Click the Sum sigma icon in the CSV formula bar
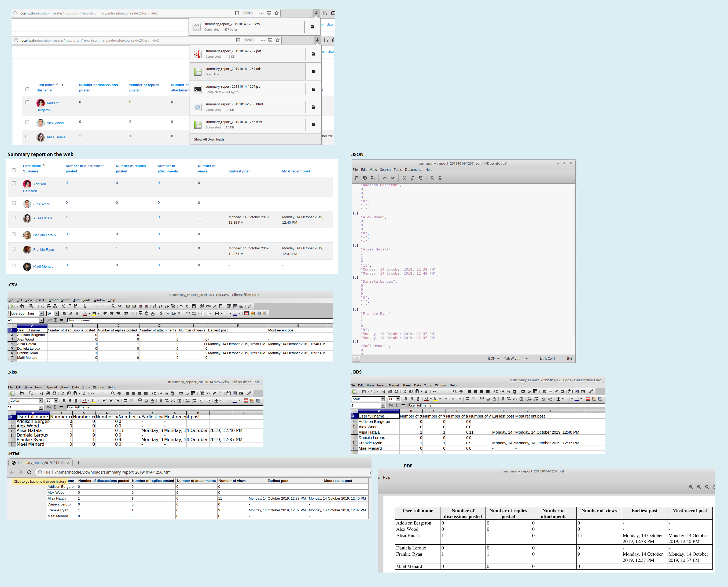Image resolution: width=728 pixels, height=587 pixels. pos(56,320)
